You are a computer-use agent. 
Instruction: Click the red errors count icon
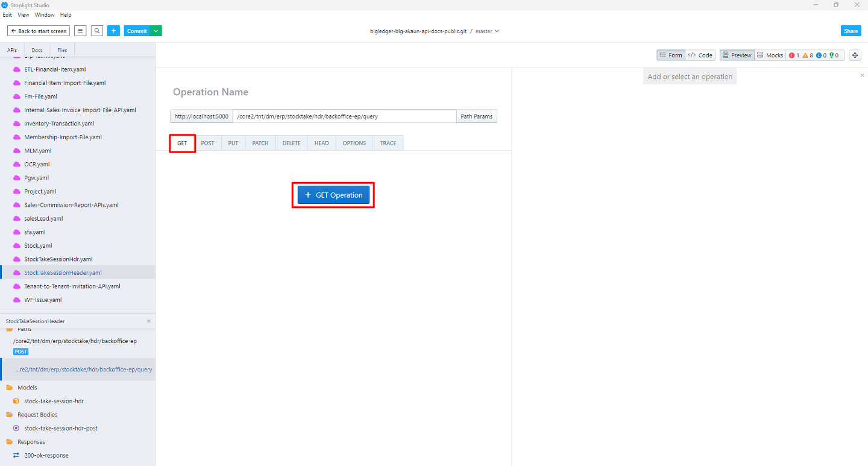[x=791, y=55]
